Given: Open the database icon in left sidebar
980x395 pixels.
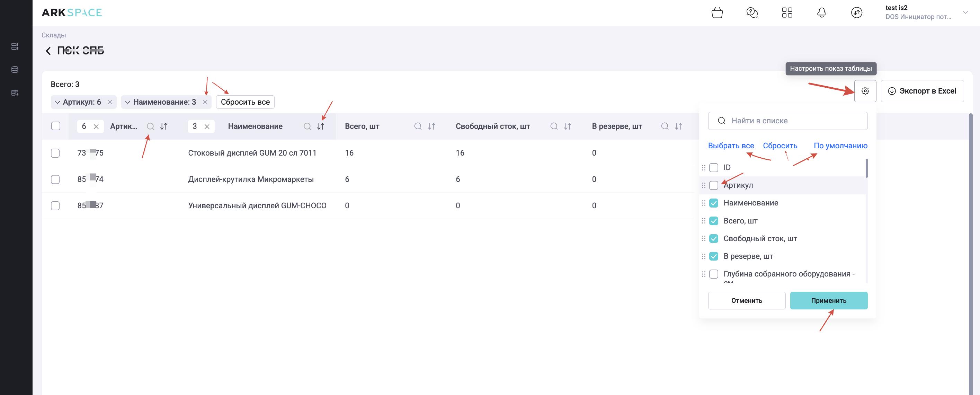Looking at the screenshot, I should tap(15, 70).
